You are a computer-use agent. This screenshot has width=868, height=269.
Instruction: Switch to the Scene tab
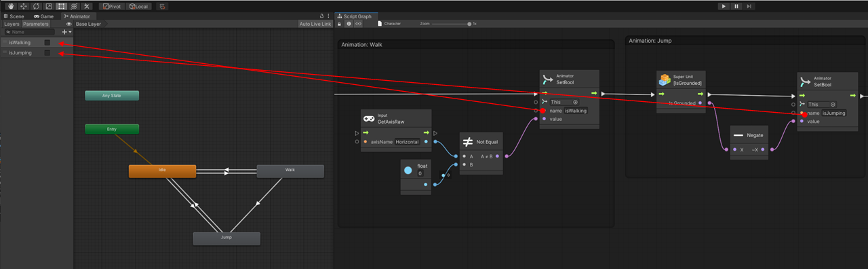pos(14,16)
